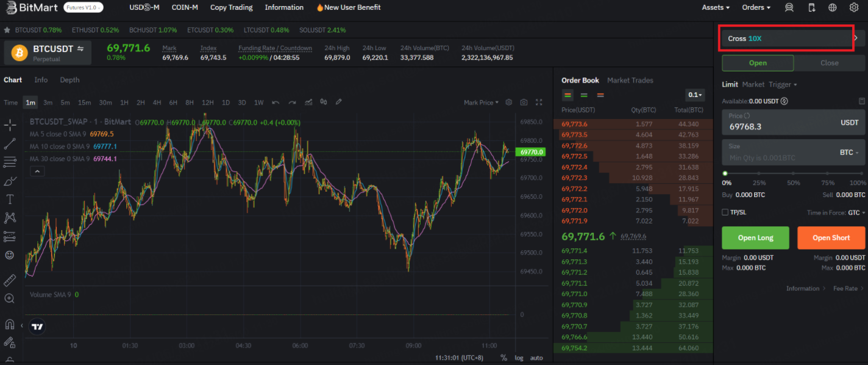Show sell orders only in order book
Screen dimensions: 868x365
click(x=600, y=95)
